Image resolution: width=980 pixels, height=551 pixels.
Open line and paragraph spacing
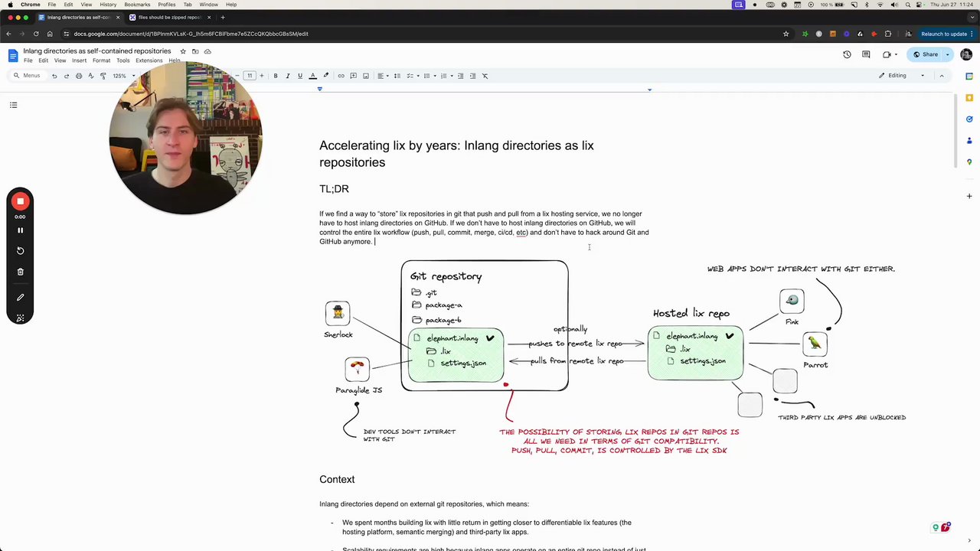[397, 76]
